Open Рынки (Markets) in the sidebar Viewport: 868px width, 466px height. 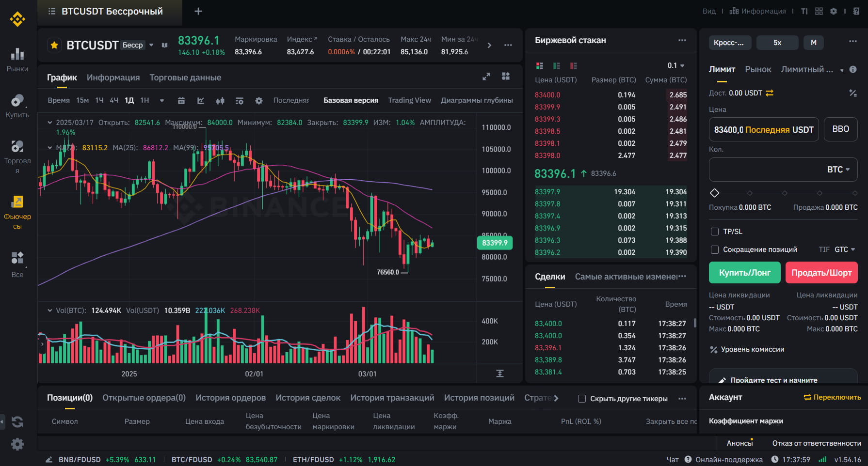(x=17, y=60)
